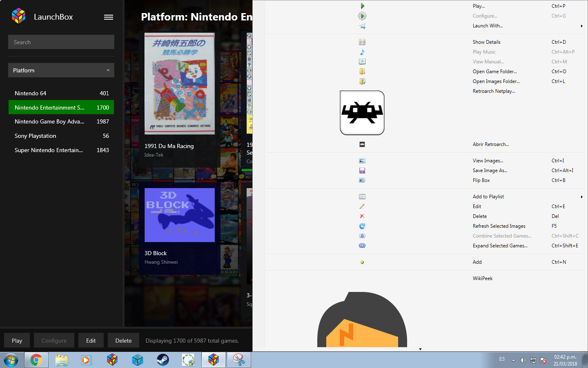Click the 1991 Du Ma Racing title
The width and height of the screenshot is (588, 368).
pyautogui.click(x=169, y=146)
